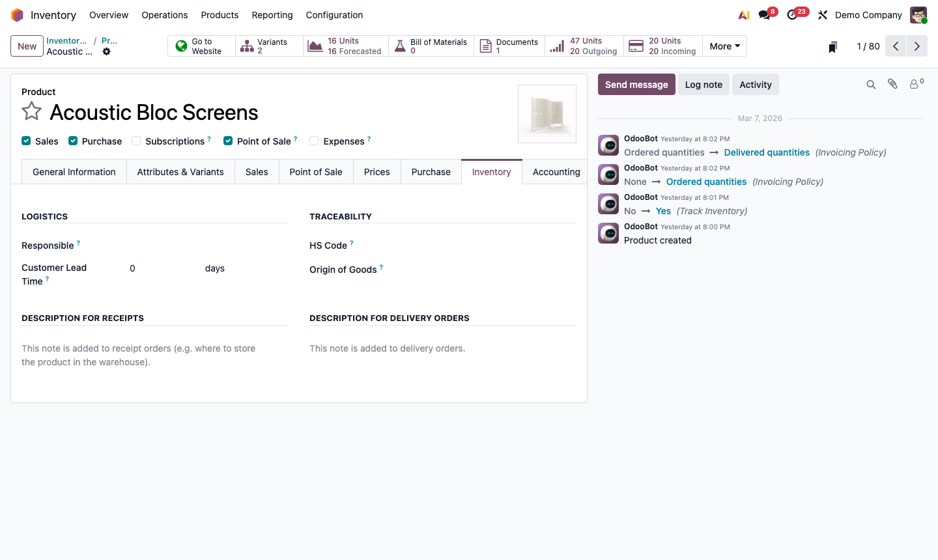Switch to the Accounting tab
Viewport: 938px width, 560px height.
[x=556, y=171]
